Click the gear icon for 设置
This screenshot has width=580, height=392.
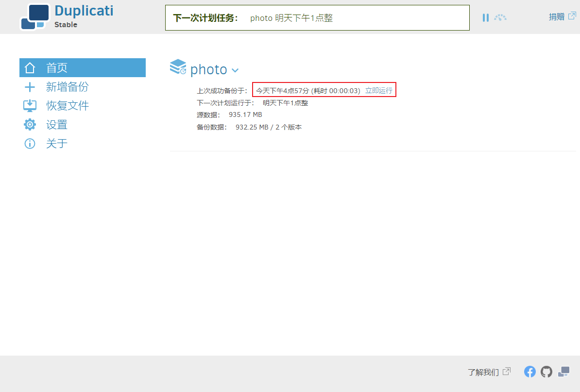(30, 125)
